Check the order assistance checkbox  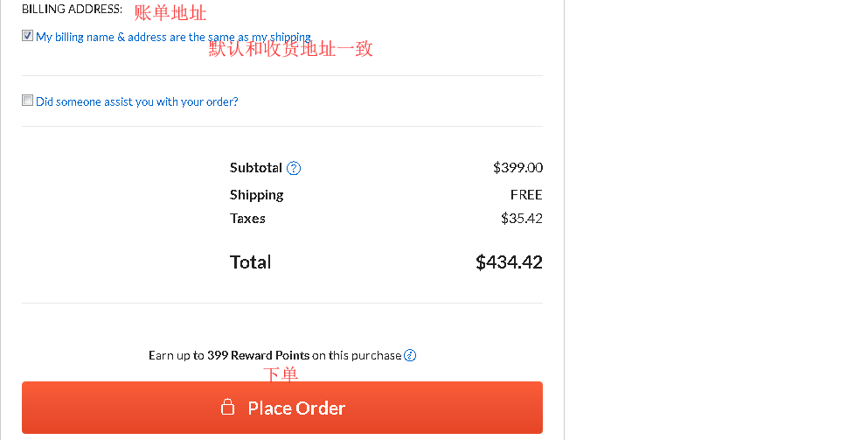coord(28,101)
